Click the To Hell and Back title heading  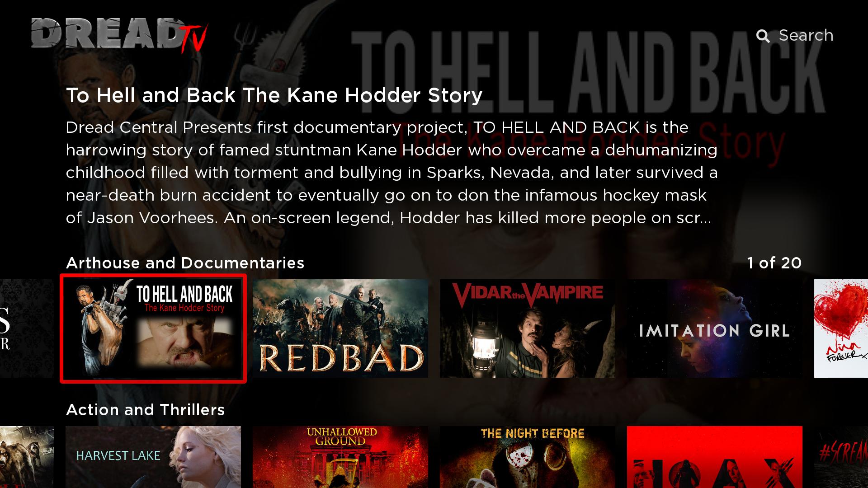[274, 95]
